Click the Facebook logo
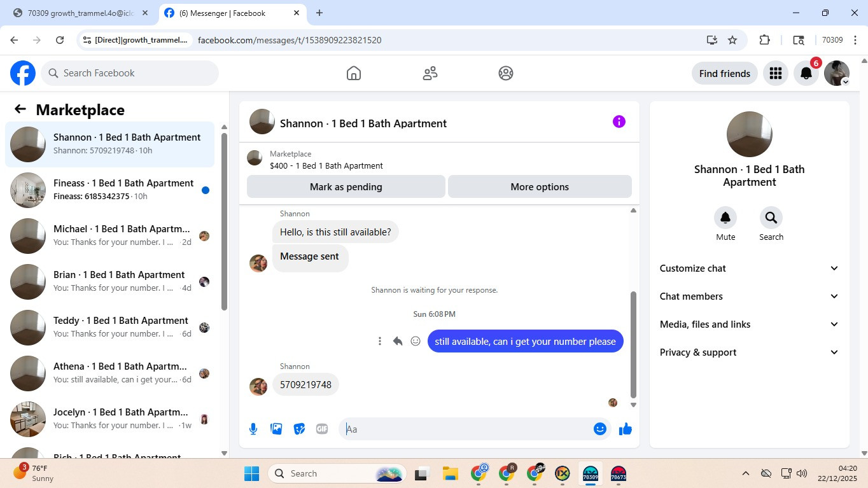 pyautogui.click(x=23, y=73)
